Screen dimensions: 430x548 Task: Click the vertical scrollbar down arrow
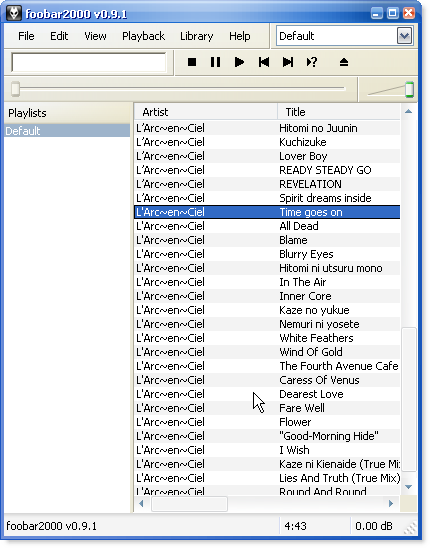(408, 486)
